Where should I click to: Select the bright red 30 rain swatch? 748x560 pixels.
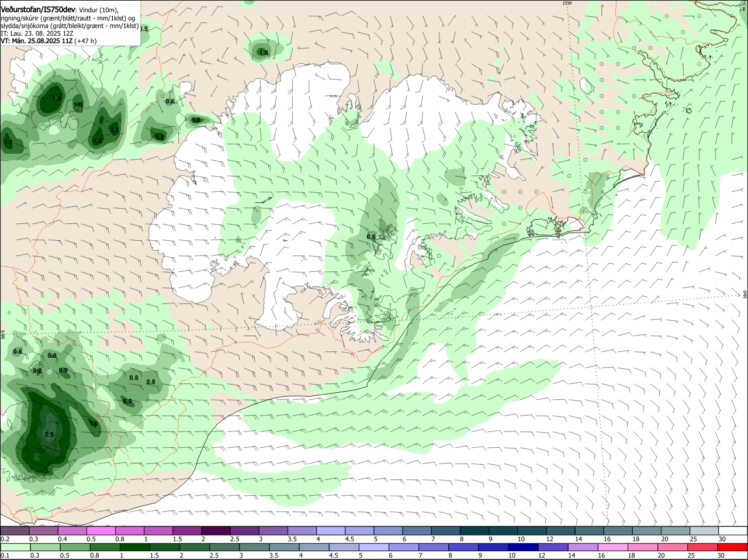[x=733, y=547]
